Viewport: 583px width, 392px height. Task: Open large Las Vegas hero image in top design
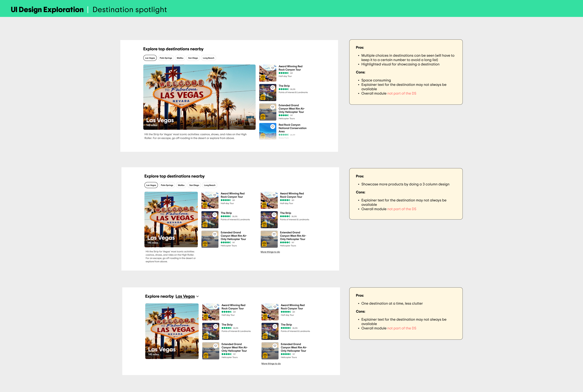click(x=199, y=97)
